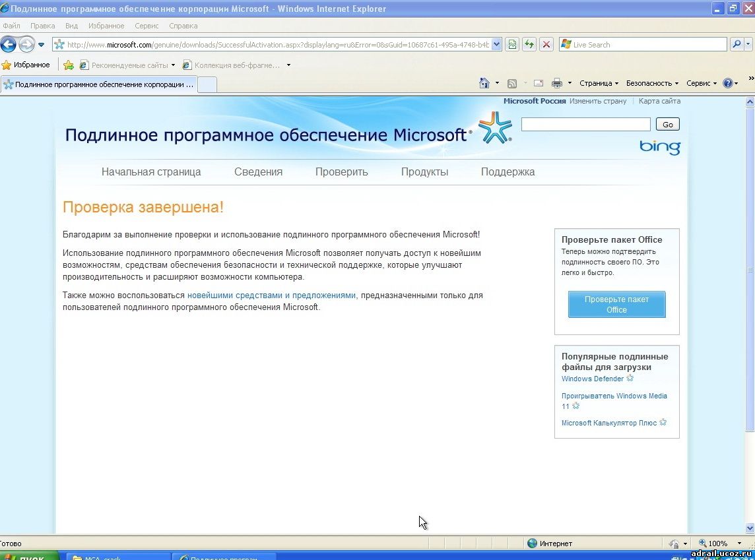Click the Интернет security zone globe icon
Image resolution: width=755 pixels, height=560 pixels.
(532, 543)
